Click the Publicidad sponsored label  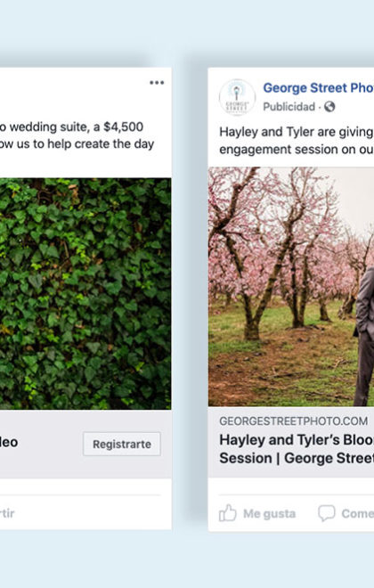(289, 107)
